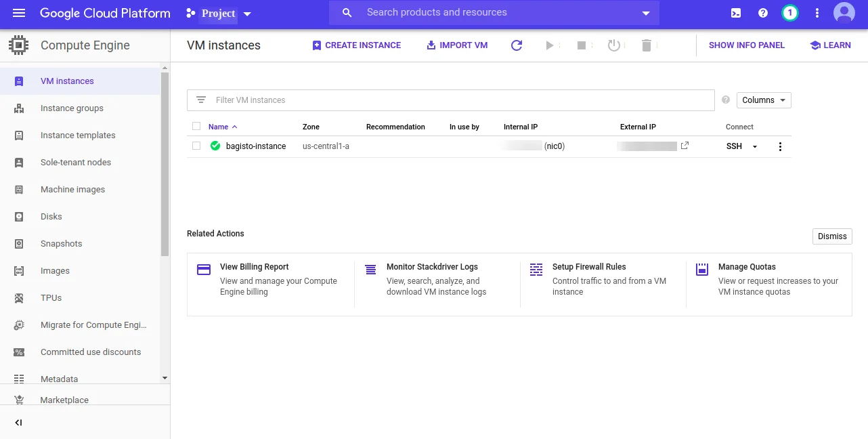Open the Columns dropdown
Image resolution: width=868 pixels, height=439 pixels.
pyautogui.click(x=763, y=100)
